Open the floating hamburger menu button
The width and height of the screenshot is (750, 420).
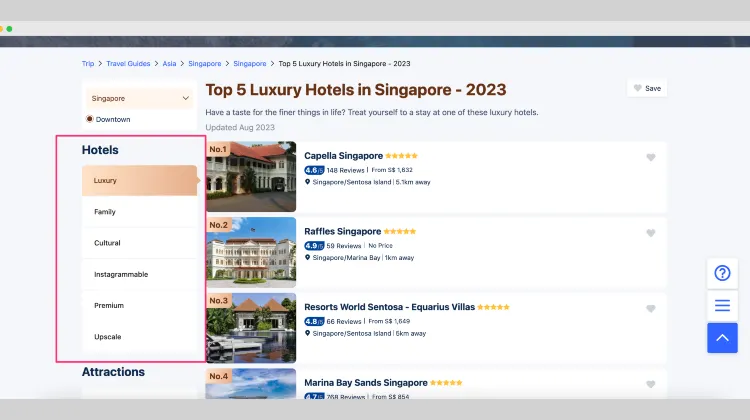point(722,305)
